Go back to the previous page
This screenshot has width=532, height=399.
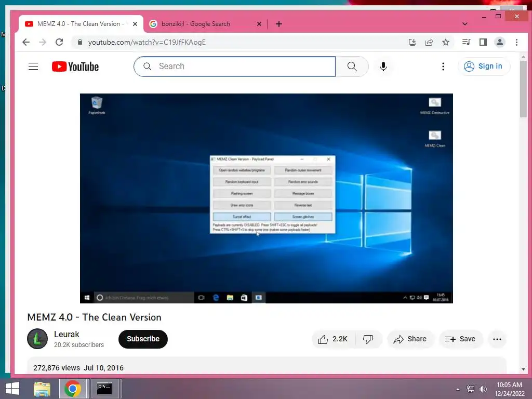coord(26,42)
